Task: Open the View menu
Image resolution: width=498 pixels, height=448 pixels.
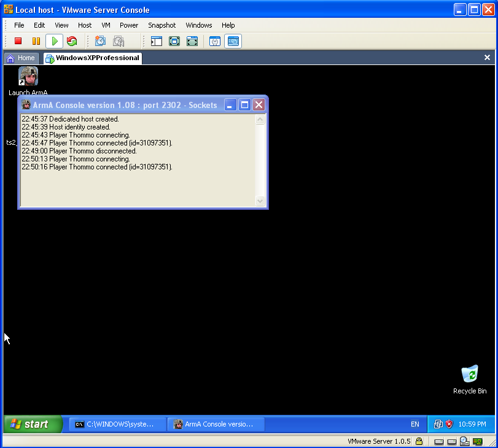Action: (61, 25)
